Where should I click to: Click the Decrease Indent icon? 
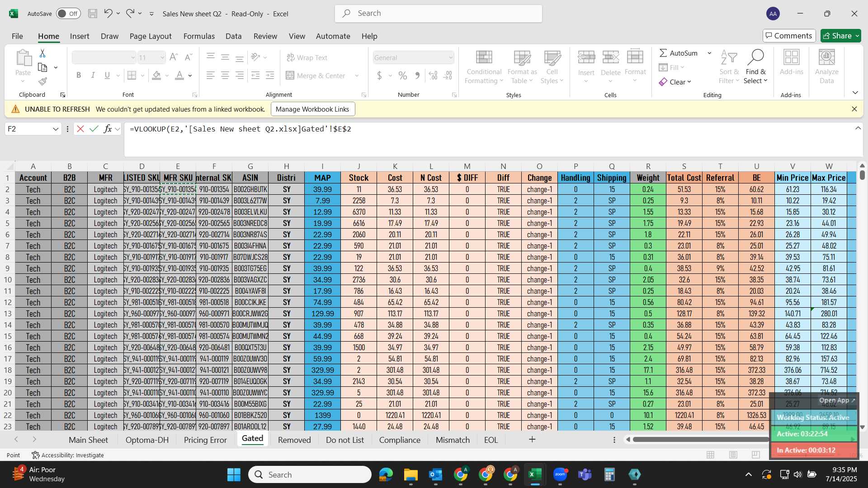click(x=255, y=75)
